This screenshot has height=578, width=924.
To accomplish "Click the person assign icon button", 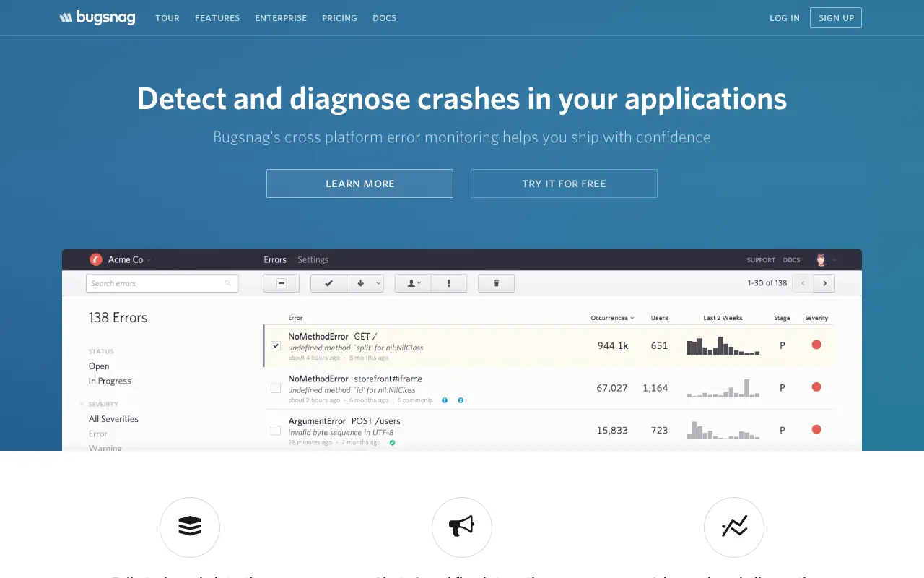I will (413, 283).
